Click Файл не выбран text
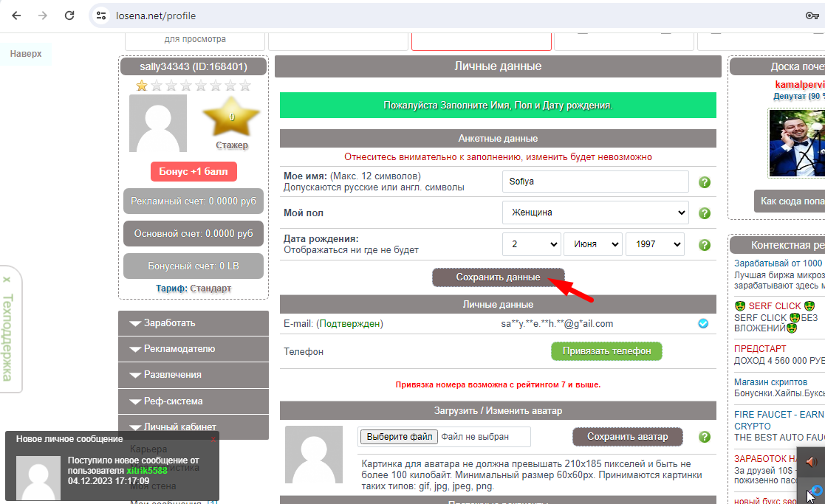825x504 pixels. [475, 437]
